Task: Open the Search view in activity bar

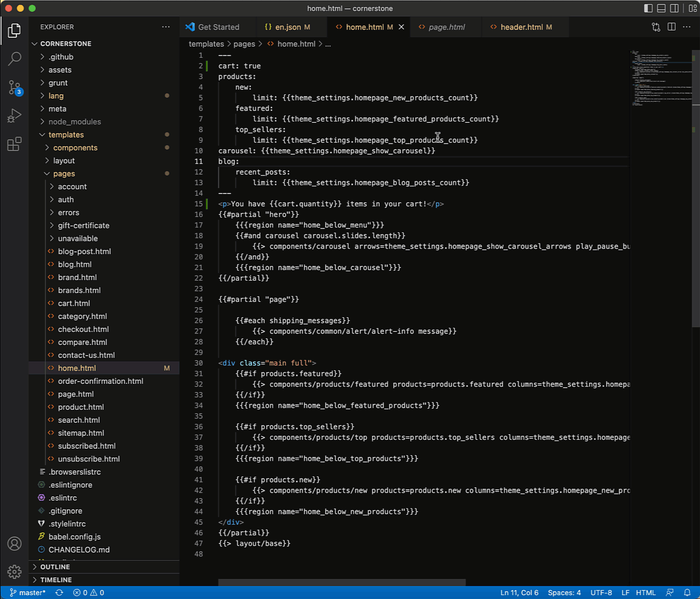Action: click(x=14, y=59)
